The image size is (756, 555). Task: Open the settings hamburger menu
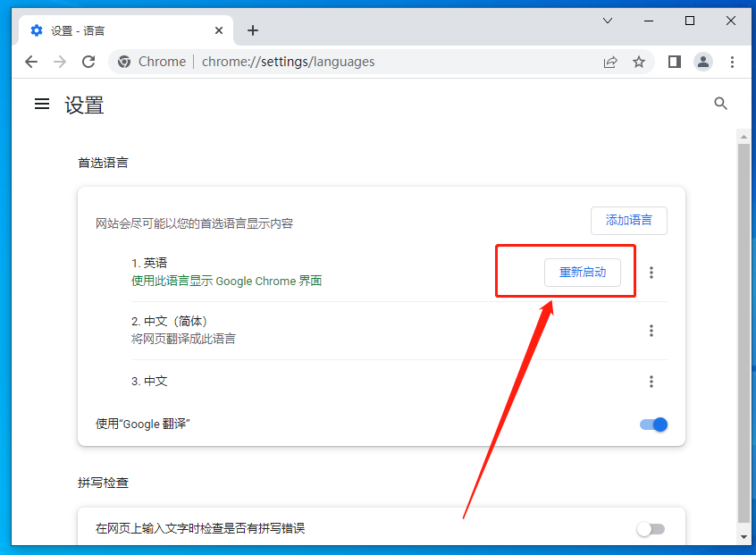[x=41, y=104]
